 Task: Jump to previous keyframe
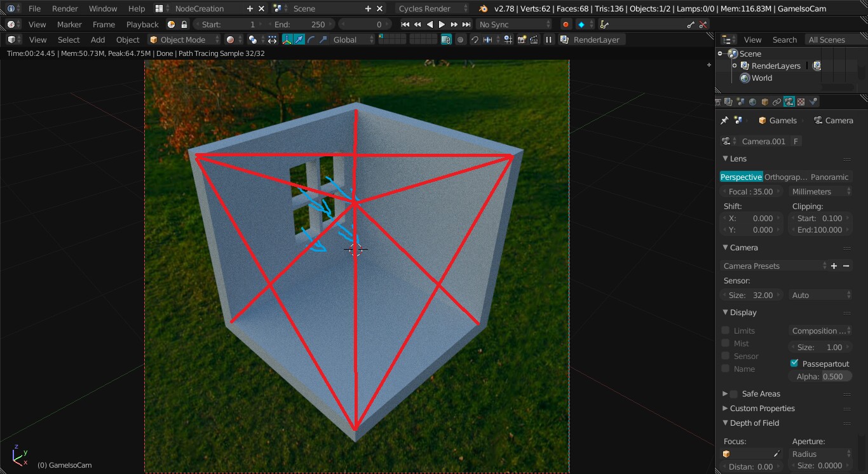coord(417,24)
